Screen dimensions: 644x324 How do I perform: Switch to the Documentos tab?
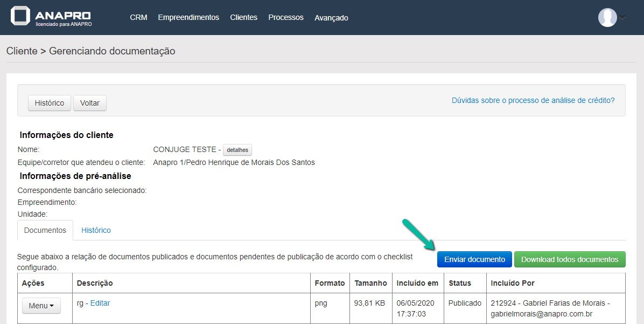point(45,230)
